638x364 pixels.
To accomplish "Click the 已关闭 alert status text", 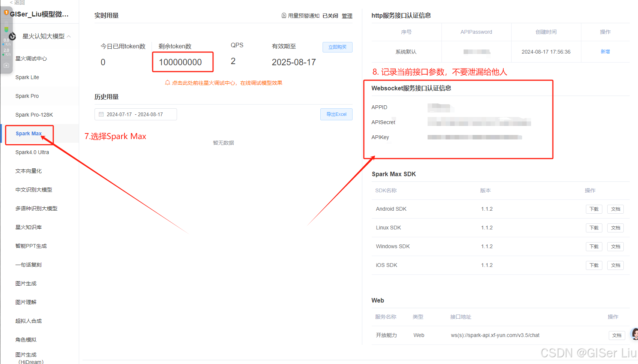I will click(330, 16).
